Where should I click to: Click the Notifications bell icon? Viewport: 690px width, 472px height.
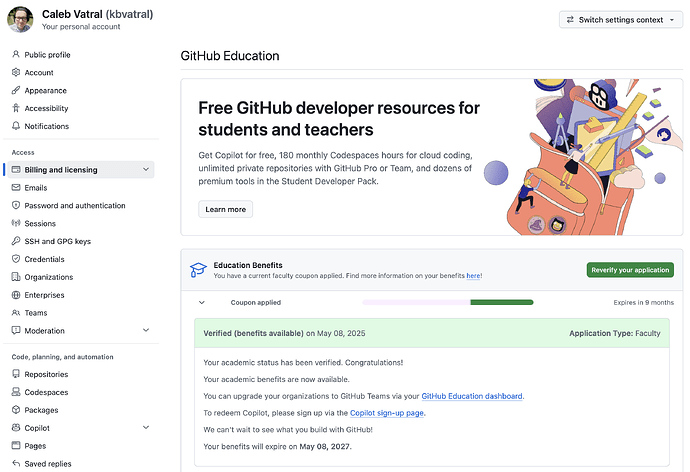pos(16,126)
